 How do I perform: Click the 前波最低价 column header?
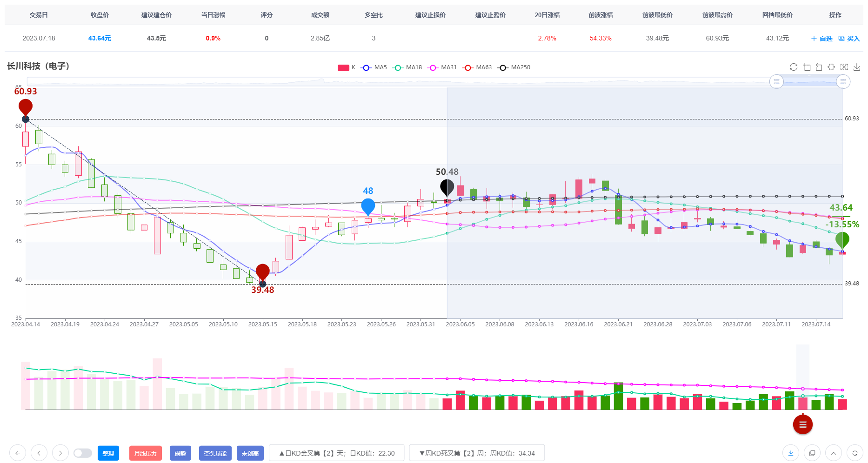pyautogui.click(x=657, y=15)
